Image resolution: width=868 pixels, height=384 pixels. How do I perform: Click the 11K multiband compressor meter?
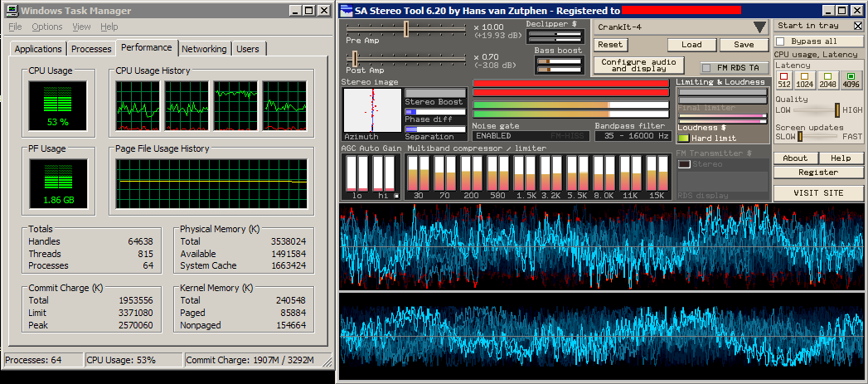(631, 173)
